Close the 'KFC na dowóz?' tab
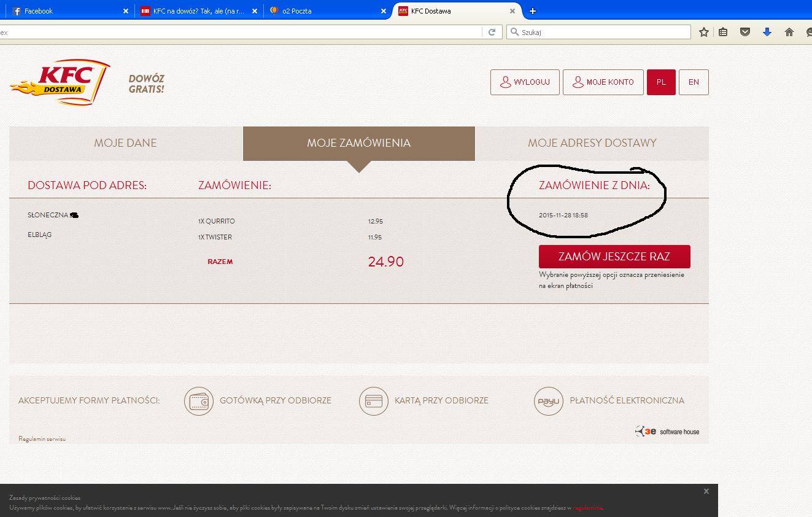 tap(255, 11)
